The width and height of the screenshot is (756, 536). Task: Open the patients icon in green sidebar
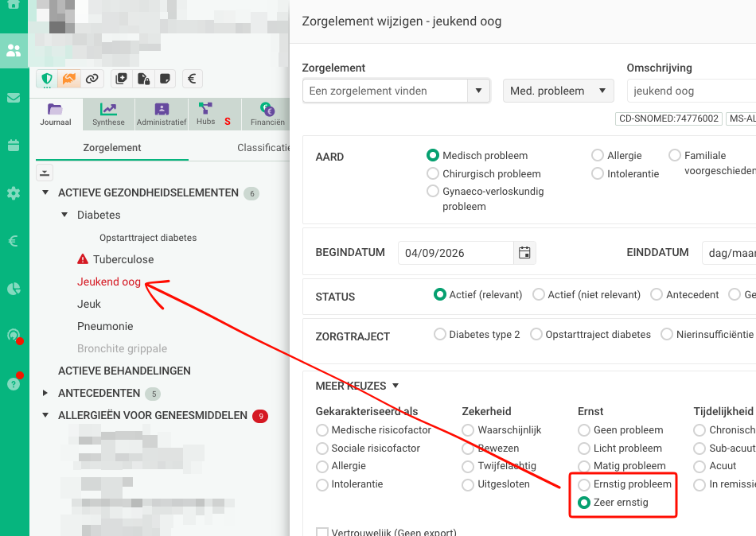point(14,51)
